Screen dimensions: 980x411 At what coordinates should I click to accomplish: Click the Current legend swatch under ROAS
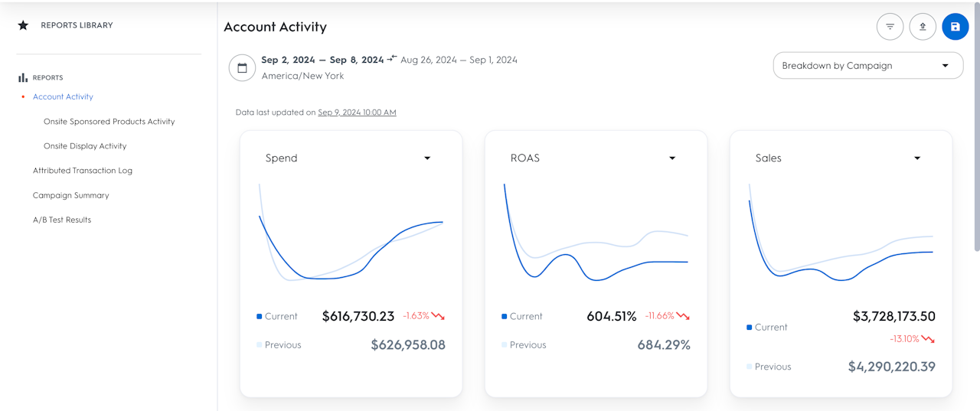tap(504, 316)
